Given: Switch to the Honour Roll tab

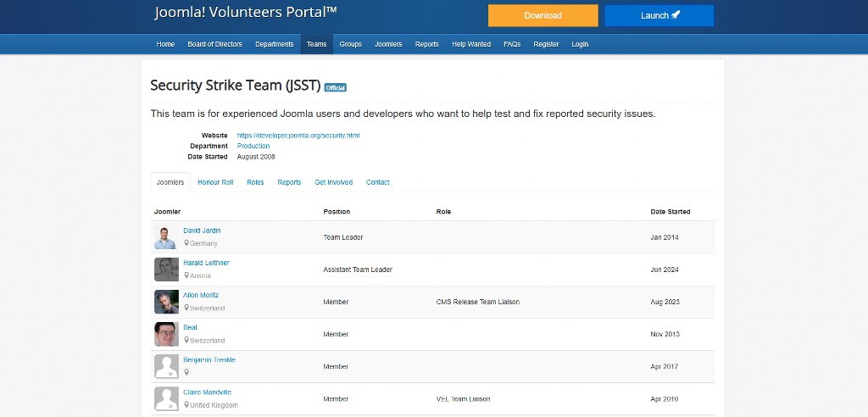Looking at the screenshot, I should 215,182.
